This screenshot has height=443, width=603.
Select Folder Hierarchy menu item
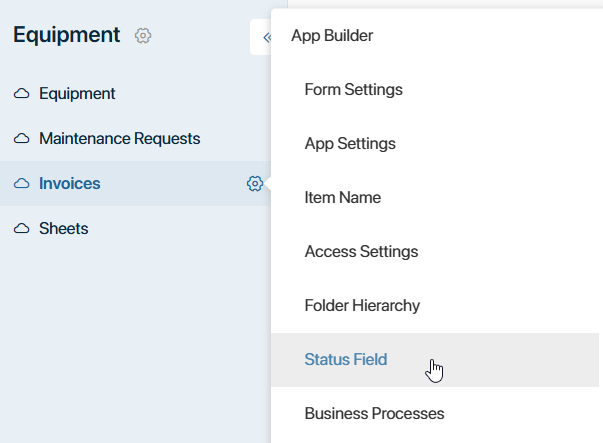pos(362,306)
